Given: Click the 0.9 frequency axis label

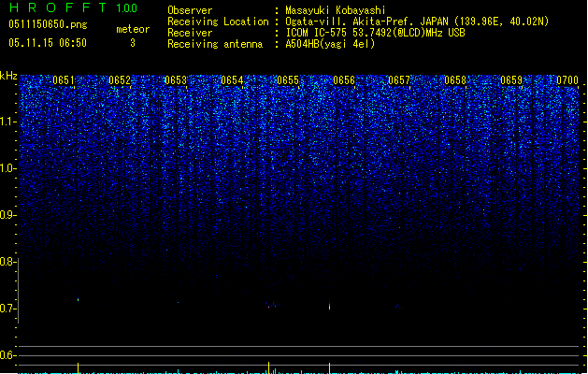Looking at the screenshot, I should (x=7, y=215).
